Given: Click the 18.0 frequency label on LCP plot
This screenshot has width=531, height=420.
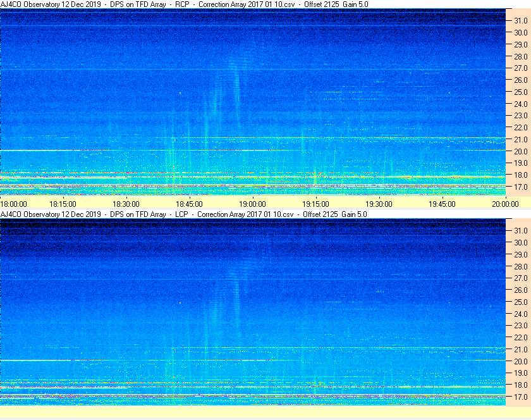Looking at the screenshot, I should 521,385.
